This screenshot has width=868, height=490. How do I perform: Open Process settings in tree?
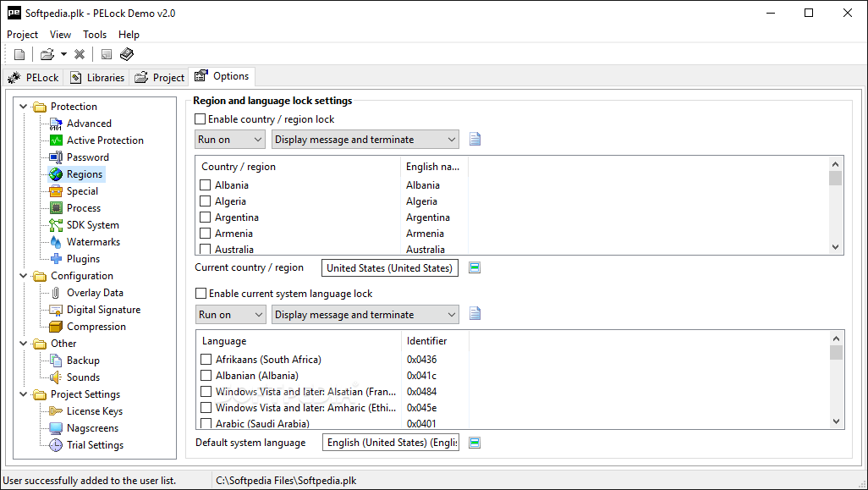click(x=84, y=208)
